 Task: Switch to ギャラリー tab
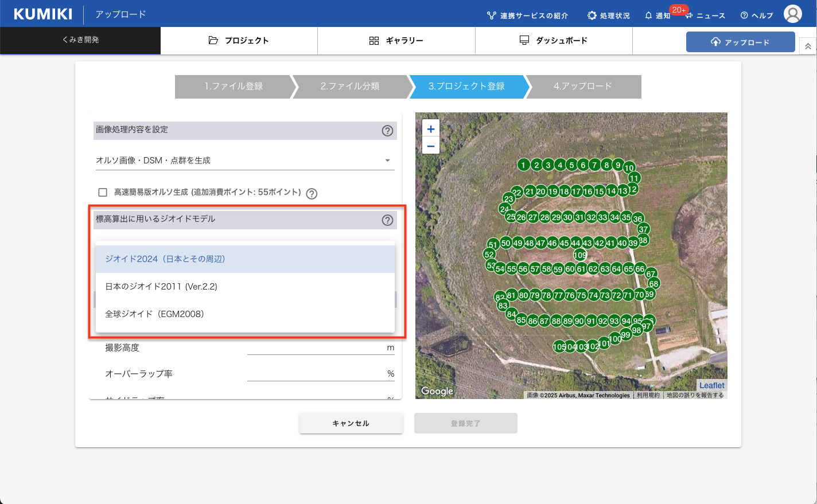tap(396, 41)
